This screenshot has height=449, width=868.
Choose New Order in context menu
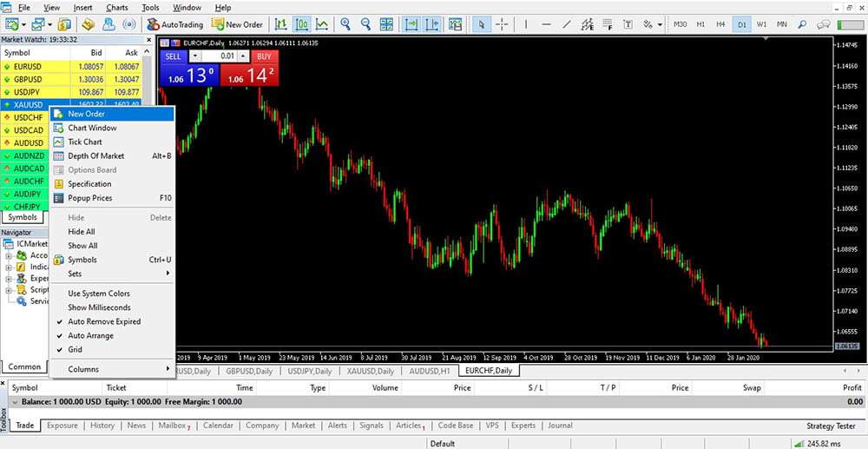coord(112,114)
